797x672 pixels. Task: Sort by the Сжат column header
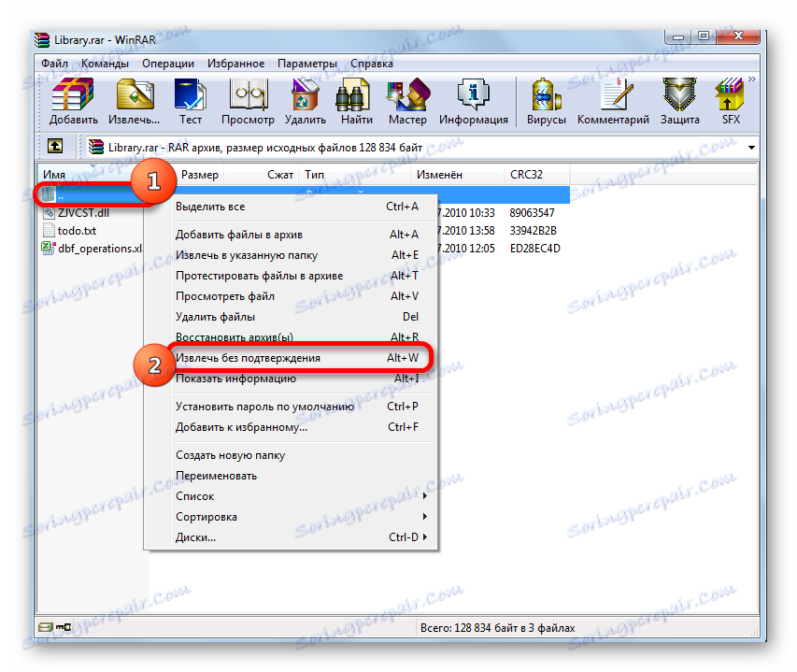280,175
